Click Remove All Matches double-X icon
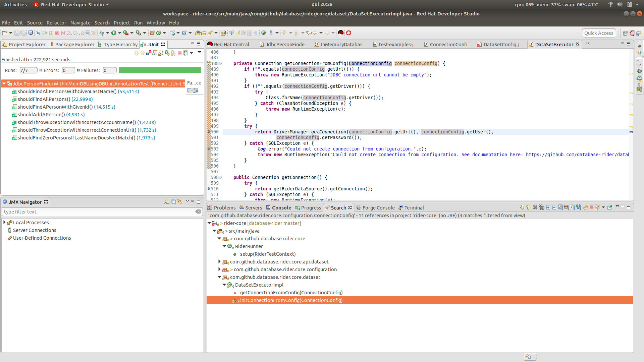 click(541, 207)
